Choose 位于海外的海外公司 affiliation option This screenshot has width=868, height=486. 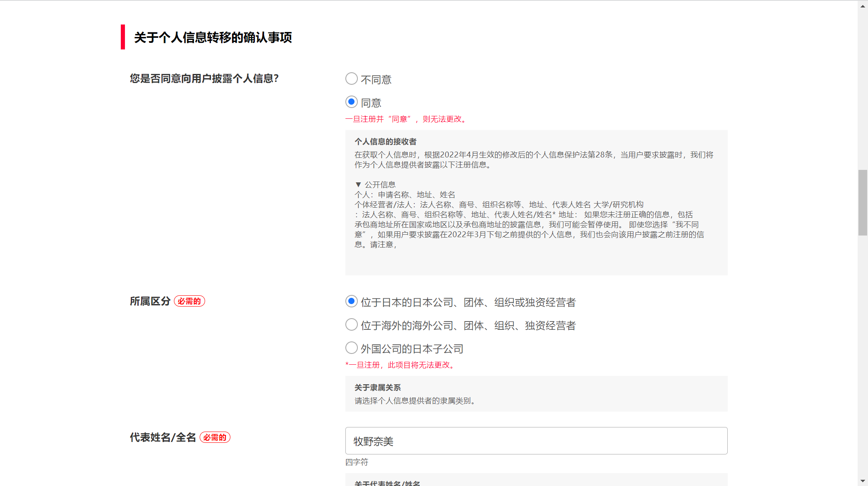click(x=351, y=325)
